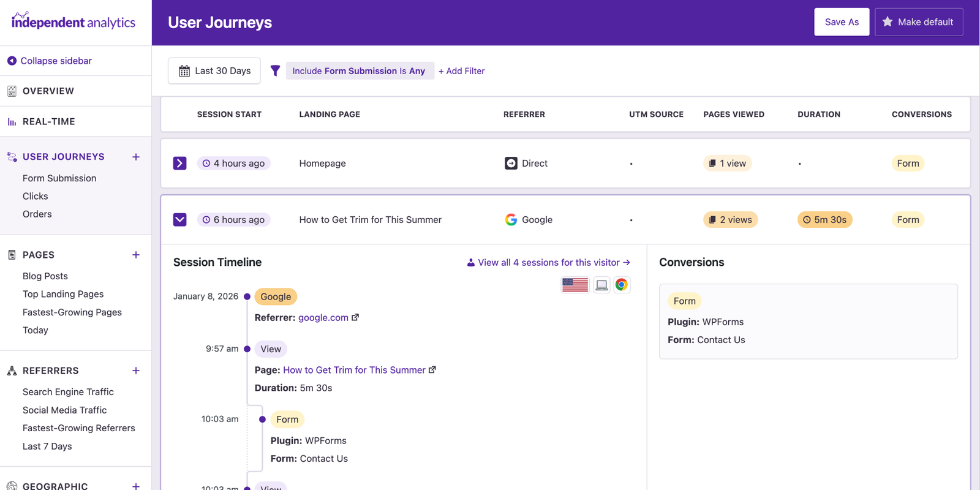Click the Session Start column header
The width and height of the screenshot is (980, 490).
pos(229,115)
